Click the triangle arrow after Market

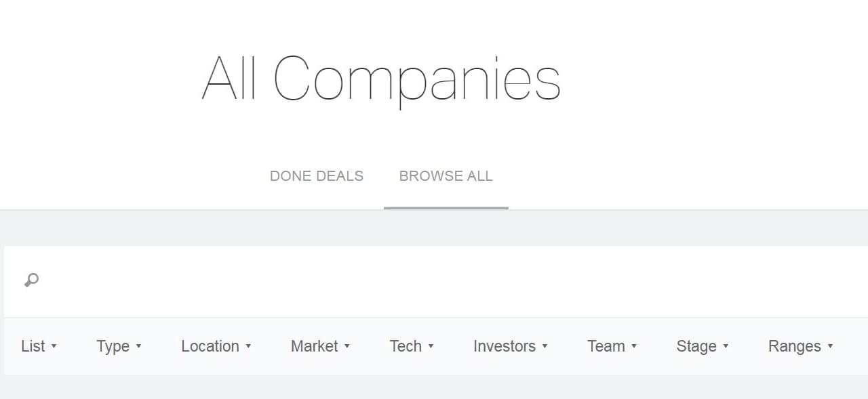coord(347,347)
